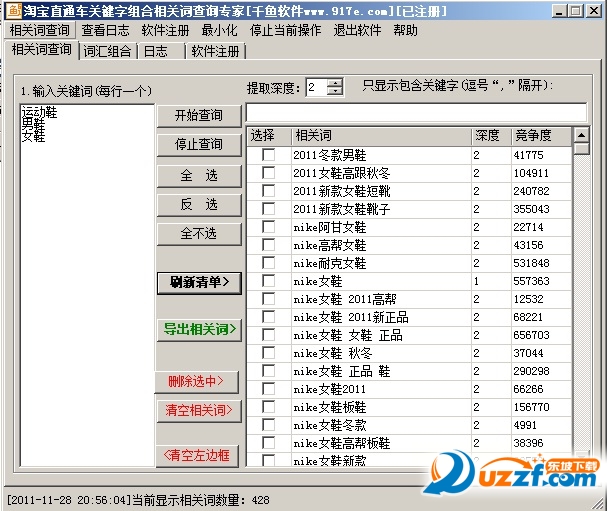Click the related word nike女鞋 女鞋 正品

tap(348, 335)
